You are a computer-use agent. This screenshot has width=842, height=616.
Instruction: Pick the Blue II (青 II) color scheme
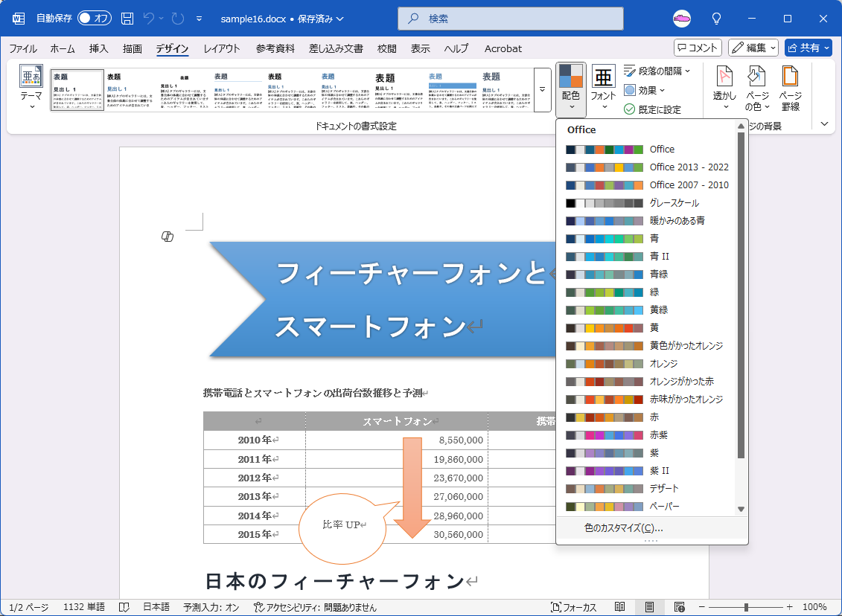pyautogui.click(x=647, y=257)
